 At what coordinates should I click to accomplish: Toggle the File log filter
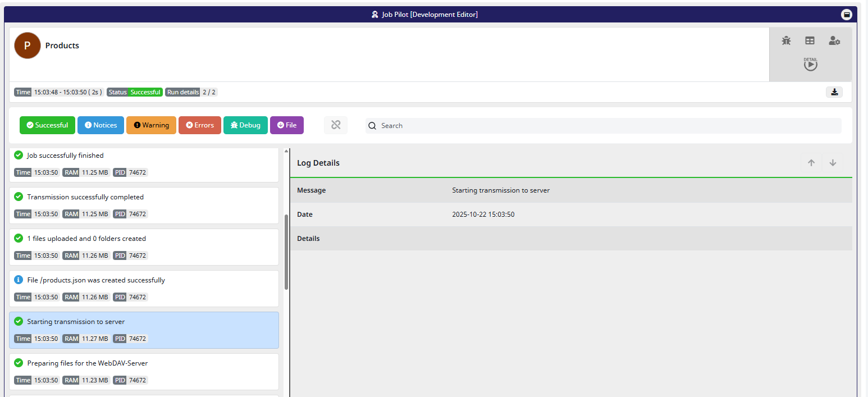coord(286,125)
